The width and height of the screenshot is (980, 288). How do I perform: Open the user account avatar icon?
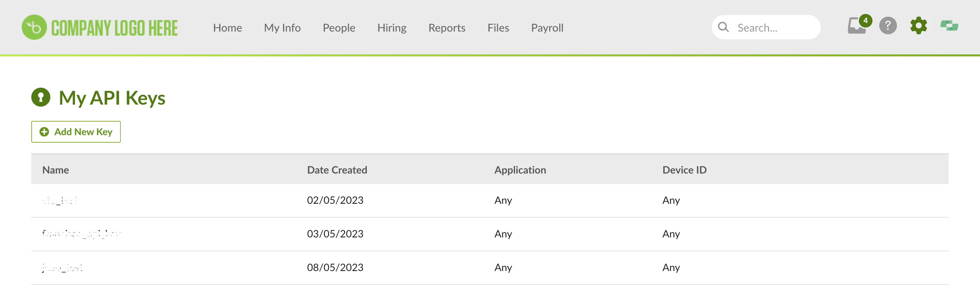(x=949, y=26)
